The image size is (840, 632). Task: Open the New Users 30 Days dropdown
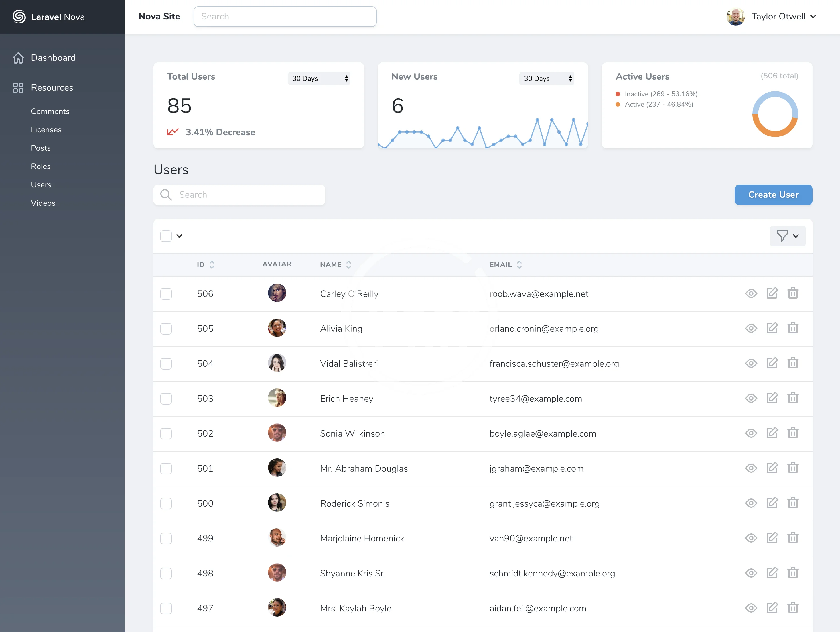coord(547,78)
